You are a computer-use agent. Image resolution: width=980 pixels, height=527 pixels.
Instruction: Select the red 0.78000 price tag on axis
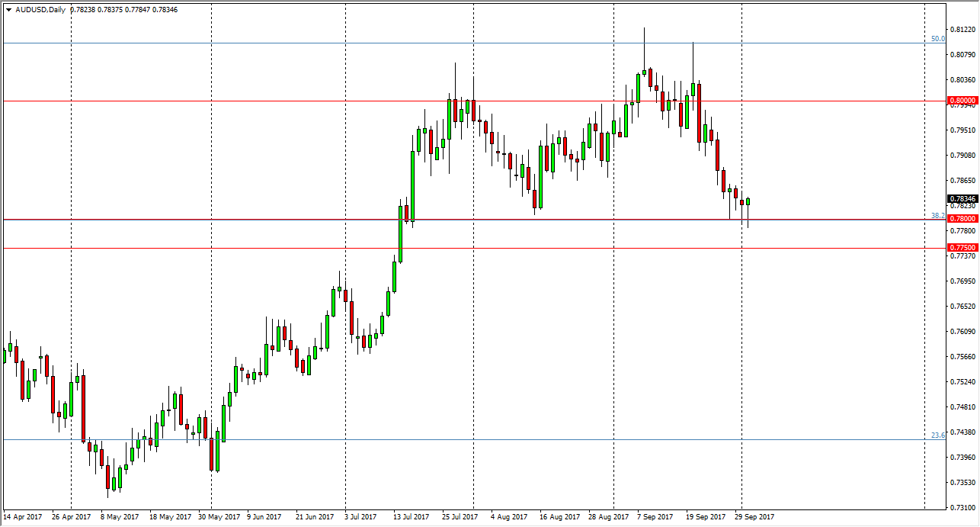pyautogui.click(x=962, y=218)
